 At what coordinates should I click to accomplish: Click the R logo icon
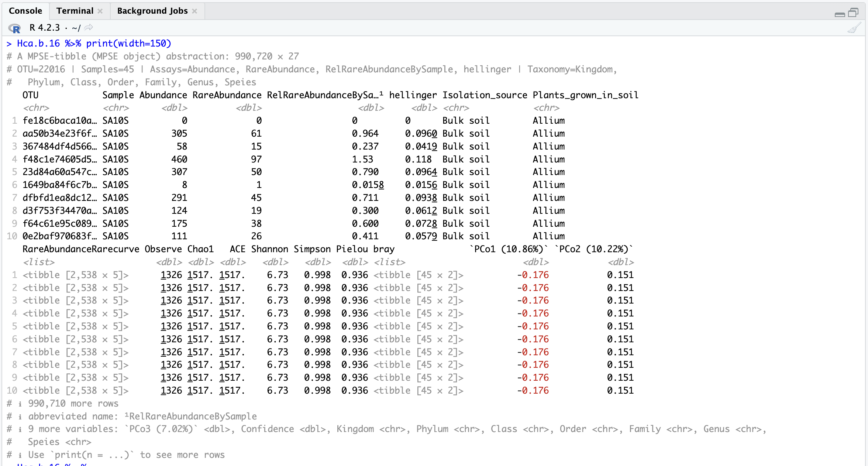point(15,28)
